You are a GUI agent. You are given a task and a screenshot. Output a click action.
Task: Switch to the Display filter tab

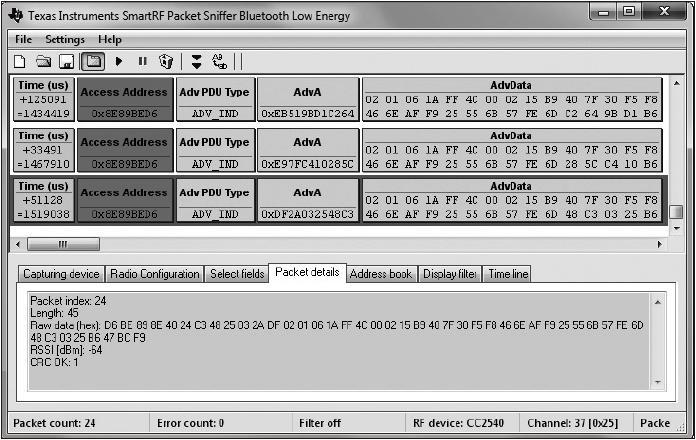point(449,274)
